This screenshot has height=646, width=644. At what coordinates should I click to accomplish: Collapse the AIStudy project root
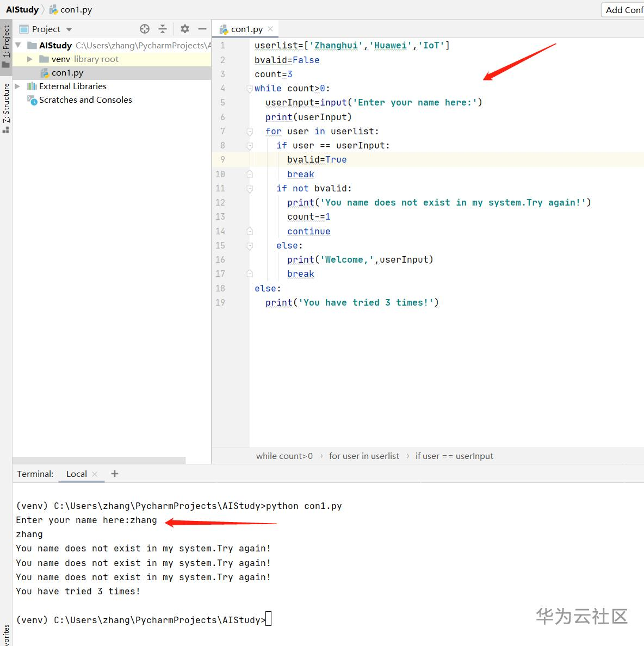(x=18, y=45)
